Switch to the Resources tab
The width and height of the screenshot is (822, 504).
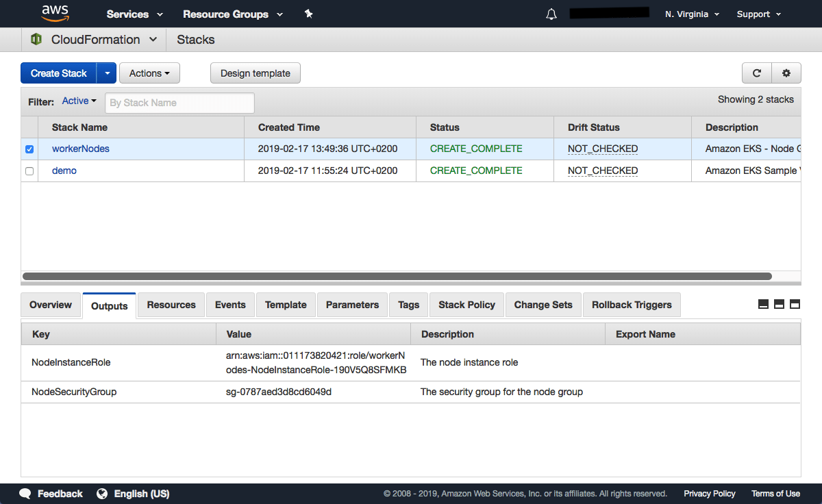click(x=171, y=305)
